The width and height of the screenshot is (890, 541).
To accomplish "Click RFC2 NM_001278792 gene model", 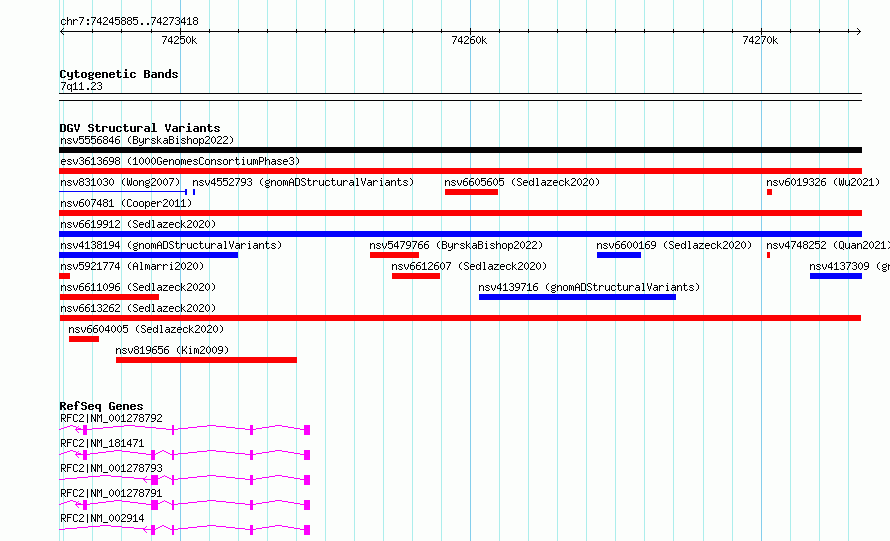I will 184,430.
